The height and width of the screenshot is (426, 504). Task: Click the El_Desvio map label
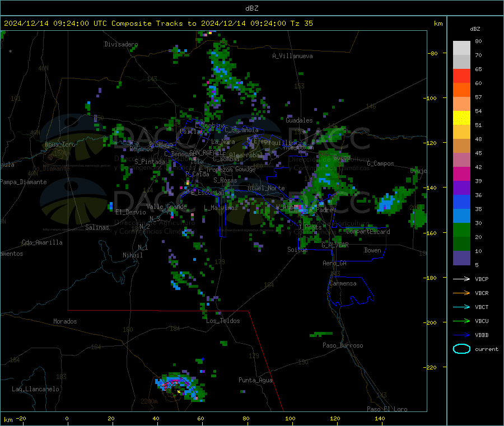coord(131,212)
